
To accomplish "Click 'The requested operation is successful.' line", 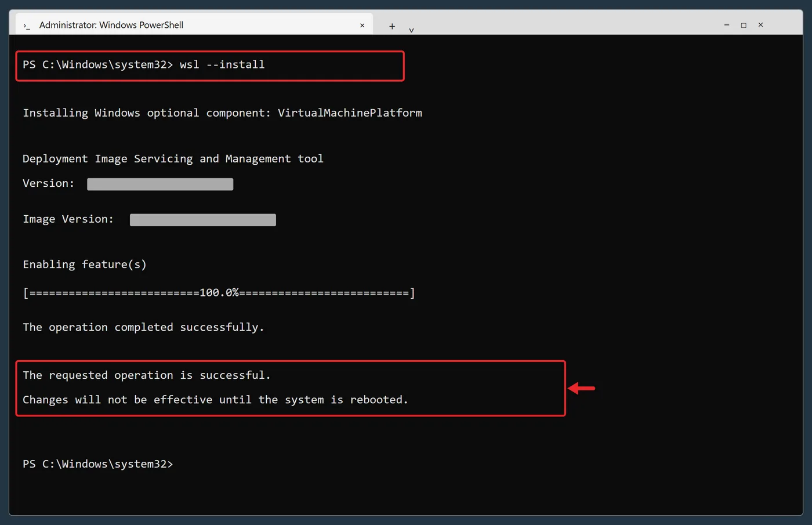I will coord(147,375).
